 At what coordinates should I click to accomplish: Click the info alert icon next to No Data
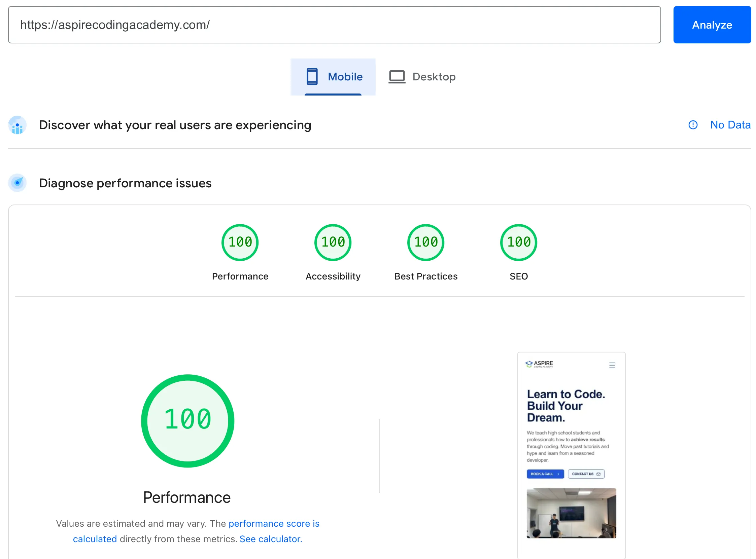[693, 125]
